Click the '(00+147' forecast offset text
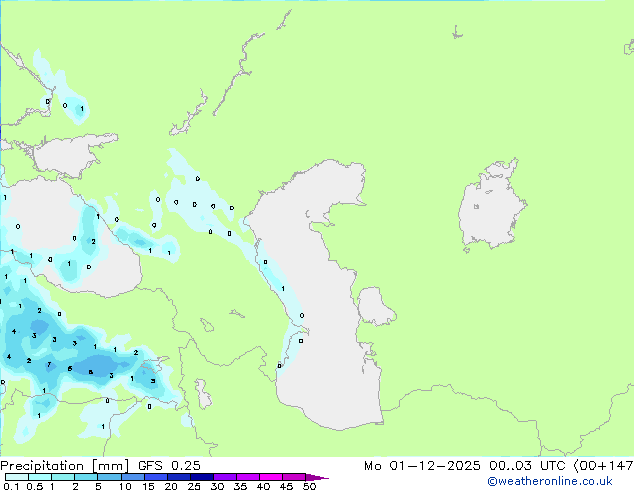The image size is (634, 490). [x=603, y=466]
